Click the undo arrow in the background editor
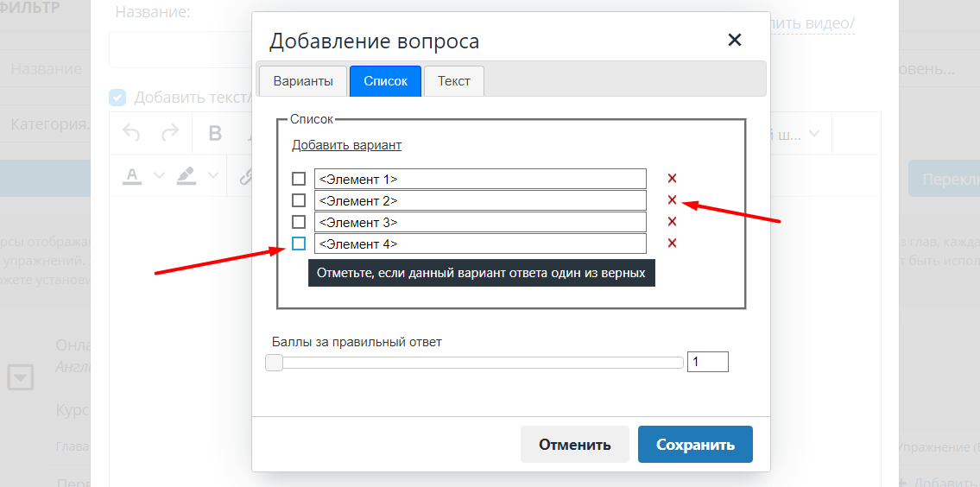Screen dimensions: 980x487 pos(131,133)
